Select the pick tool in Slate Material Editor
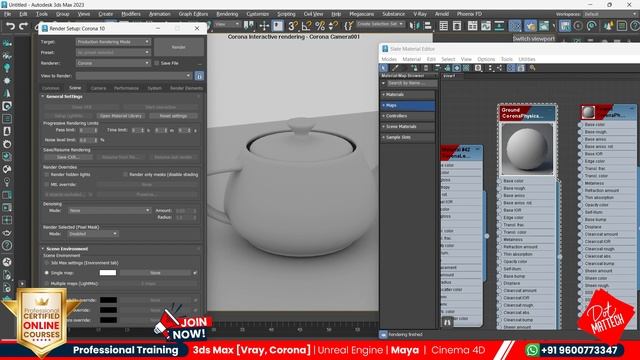 click(x=384, y=68)
